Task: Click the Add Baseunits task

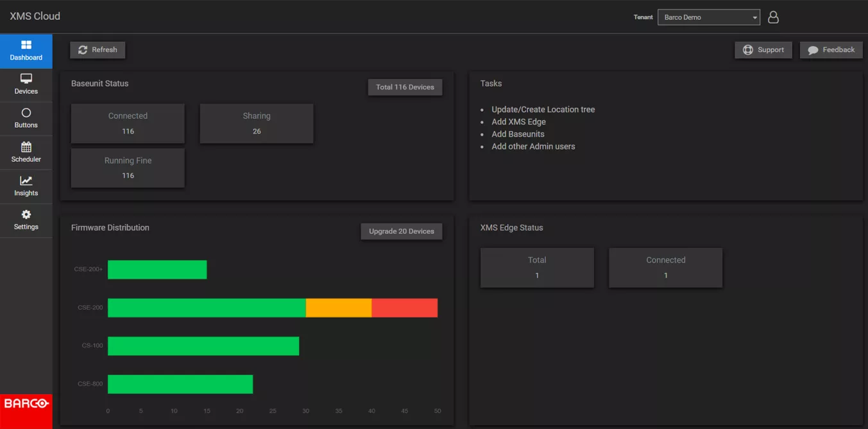Action: [518, 134]
